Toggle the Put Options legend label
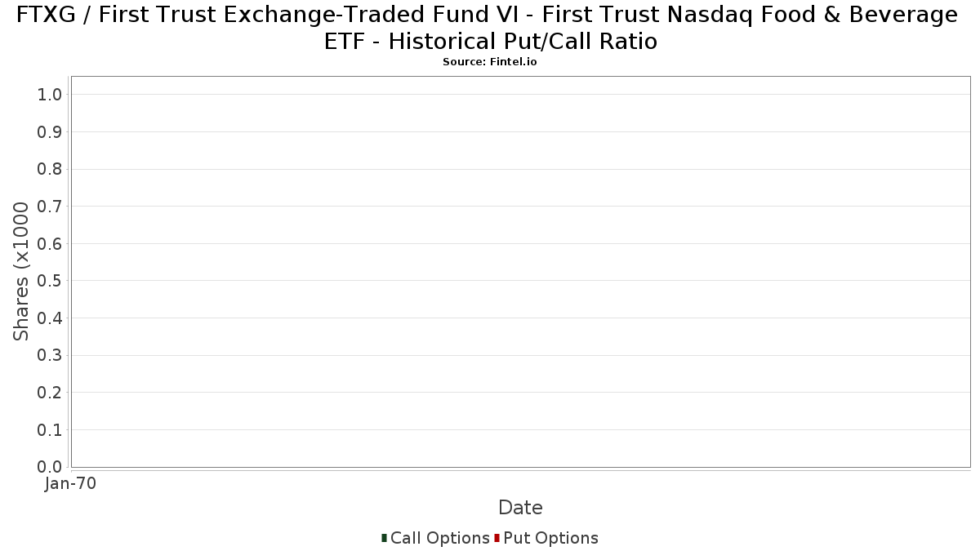Image resolution: width=980 pixels, height=551 pixels. [x=550, y=538]
